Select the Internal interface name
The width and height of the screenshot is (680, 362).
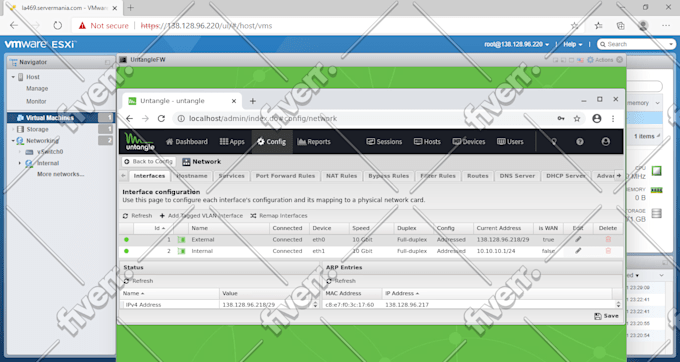coord(202,251)
